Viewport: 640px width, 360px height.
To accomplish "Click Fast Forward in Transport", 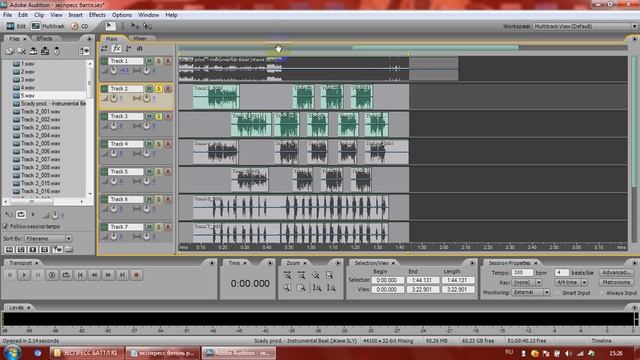I will pos(108,275).
